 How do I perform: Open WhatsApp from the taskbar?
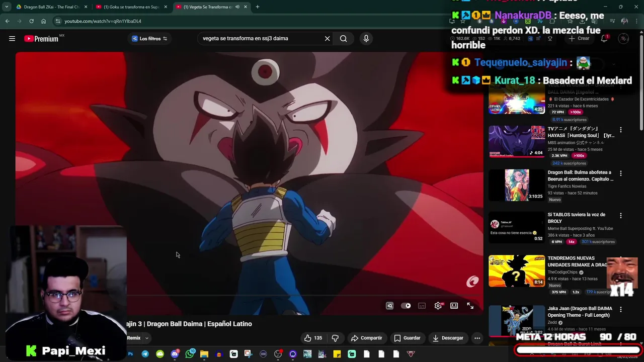point(189,354)
